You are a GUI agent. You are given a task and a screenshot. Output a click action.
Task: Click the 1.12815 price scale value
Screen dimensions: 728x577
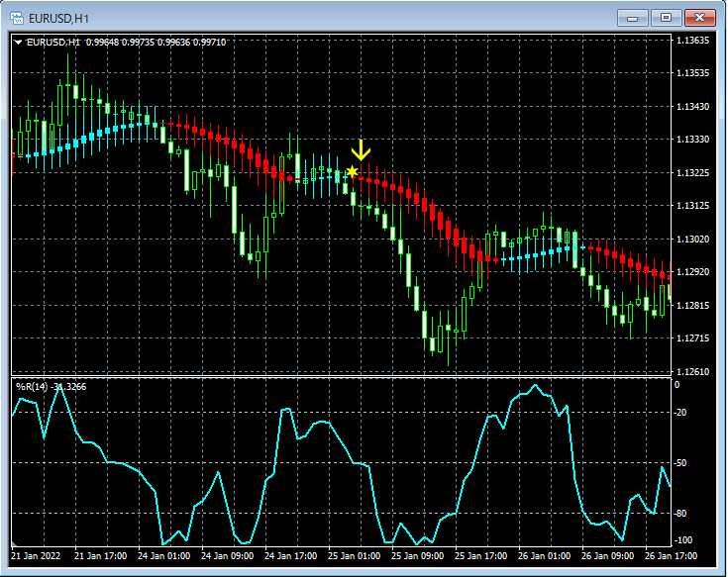692,305
